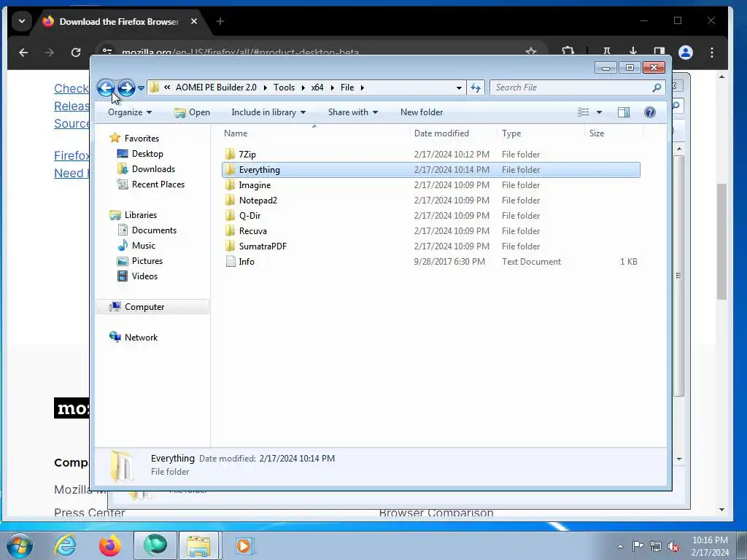The width and height of the screenshot is (747, 560).
Task: Open Windows Media Player from the taskbar
Action: pyautogui.click(x=244, y=545)
